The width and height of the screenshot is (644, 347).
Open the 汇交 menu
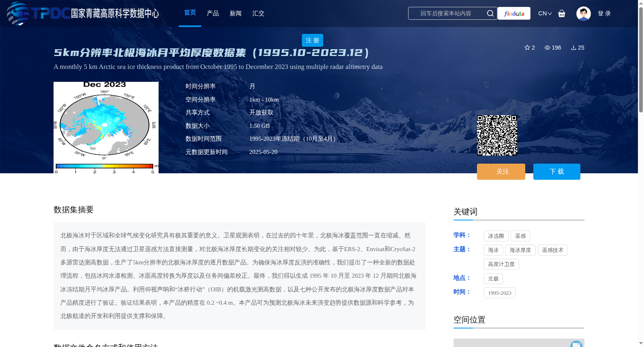(258, 13)
